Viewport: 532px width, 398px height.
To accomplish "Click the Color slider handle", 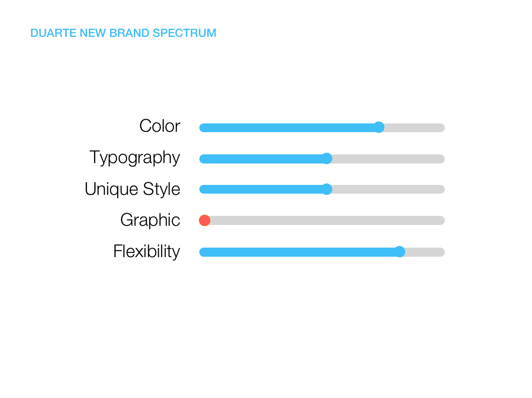I will pyautogui.click(x=379, y=127).
